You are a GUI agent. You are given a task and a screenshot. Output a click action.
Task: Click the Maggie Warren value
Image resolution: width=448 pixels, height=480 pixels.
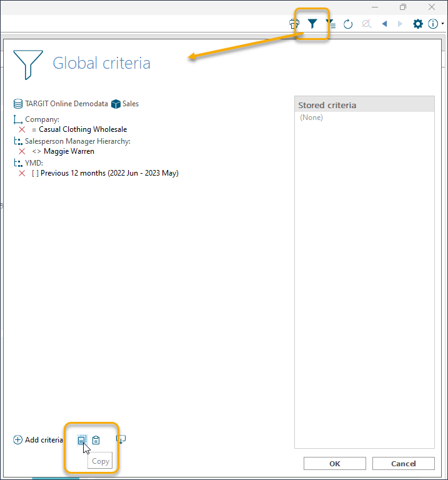69,151
